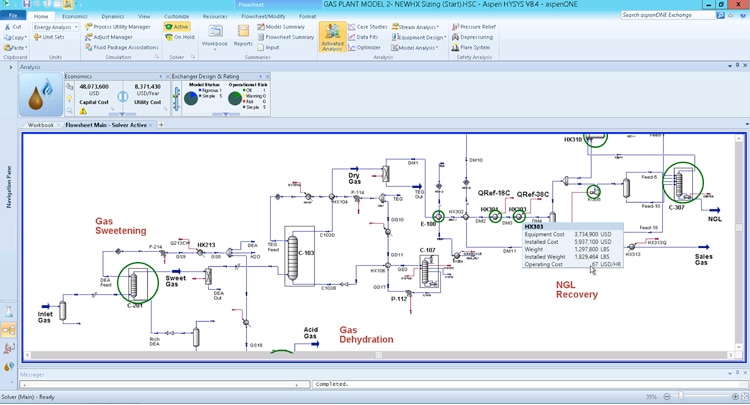The image size is (750, 405).
Task: Open the Copy dropdown in Clipboard group
Action: 15,37
